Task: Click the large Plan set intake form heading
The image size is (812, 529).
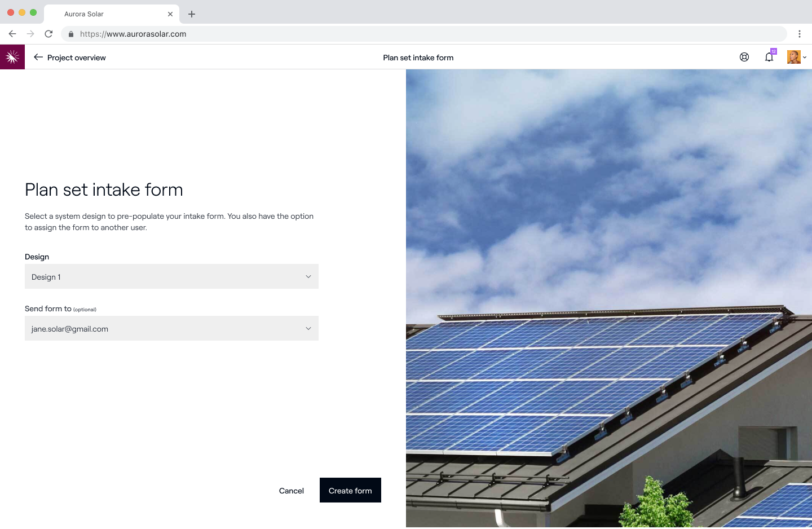Action: click(104, 189)
